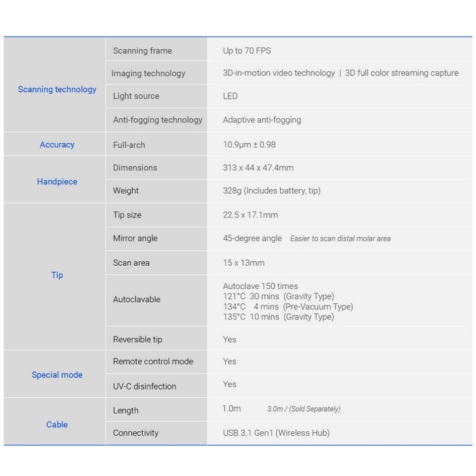
Task: Select 'Anti-fogging technology' label
Action: 158,120
